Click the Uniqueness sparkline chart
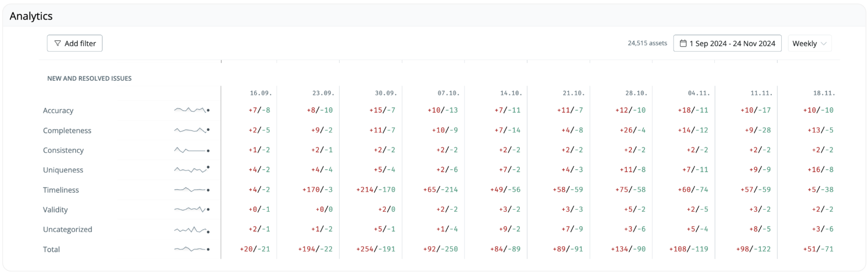The height and width of the screenshot is (275, 868). tap(192, 169)
